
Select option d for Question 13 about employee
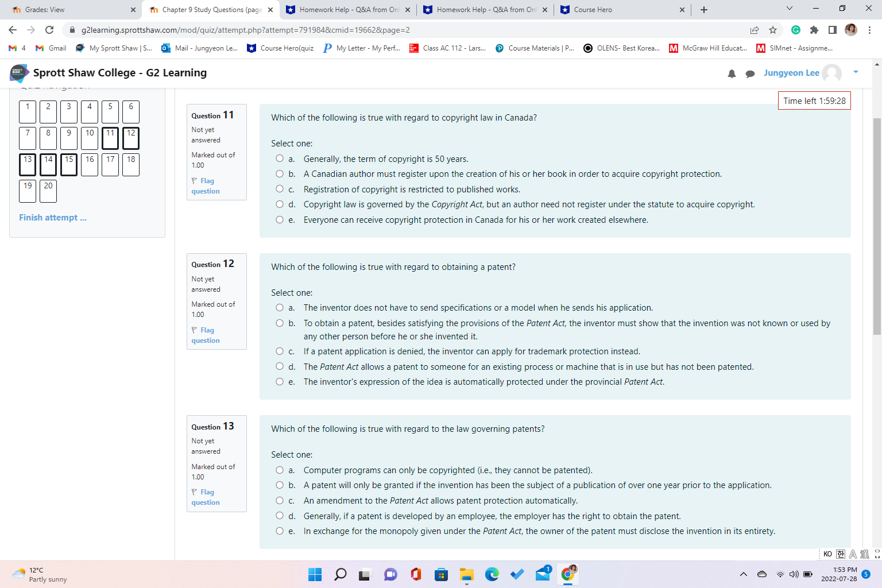point(280,516)
